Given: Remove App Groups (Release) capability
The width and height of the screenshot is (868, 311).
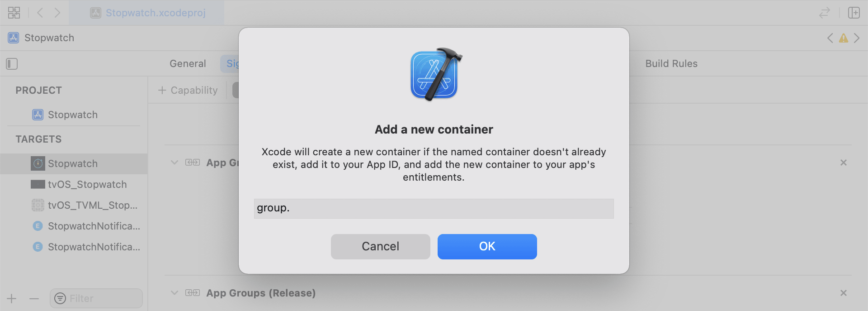Looking at the screenshot, I should click(843, 293).
